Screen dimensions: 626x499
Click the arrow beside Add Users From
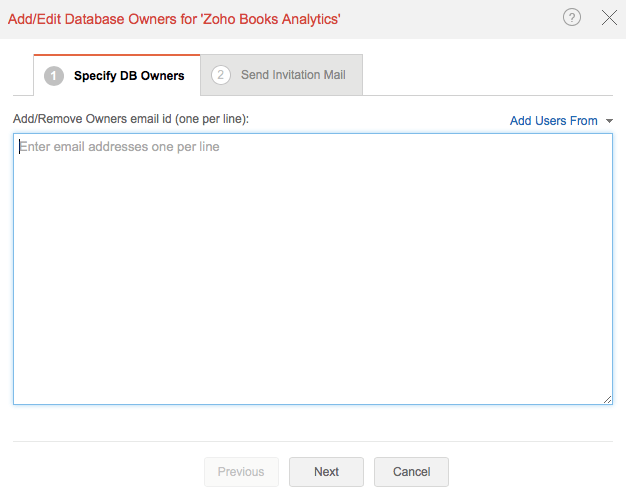pyautogui.click(x=609, y=121)
